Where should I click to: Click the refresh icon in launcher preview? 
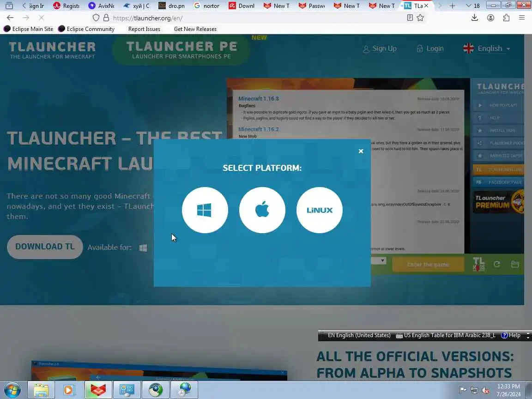(x=497, y=264)
